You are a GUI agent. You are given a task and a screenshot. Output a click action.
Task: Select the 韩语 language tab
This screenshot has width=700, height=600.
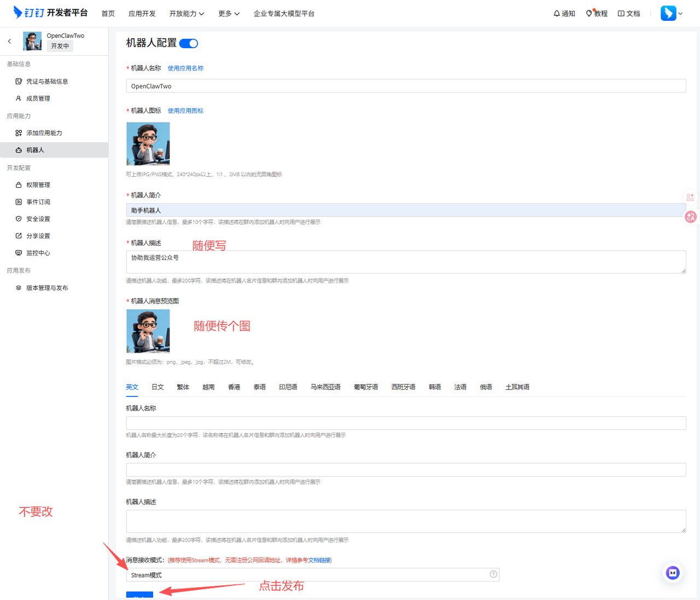[435, 387]
